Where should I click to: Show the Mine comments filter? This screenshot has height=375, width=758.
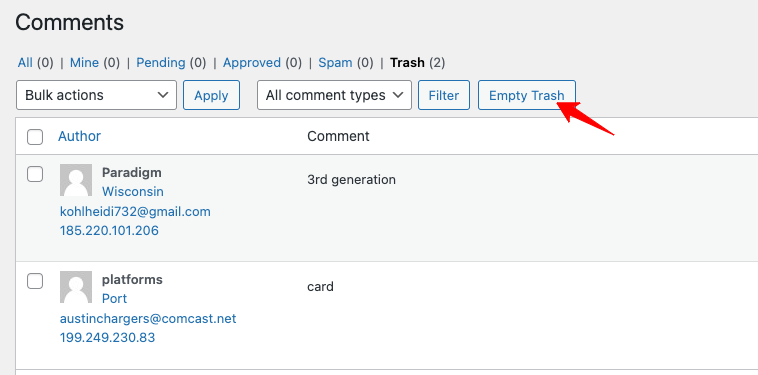(x=85, y=63)
